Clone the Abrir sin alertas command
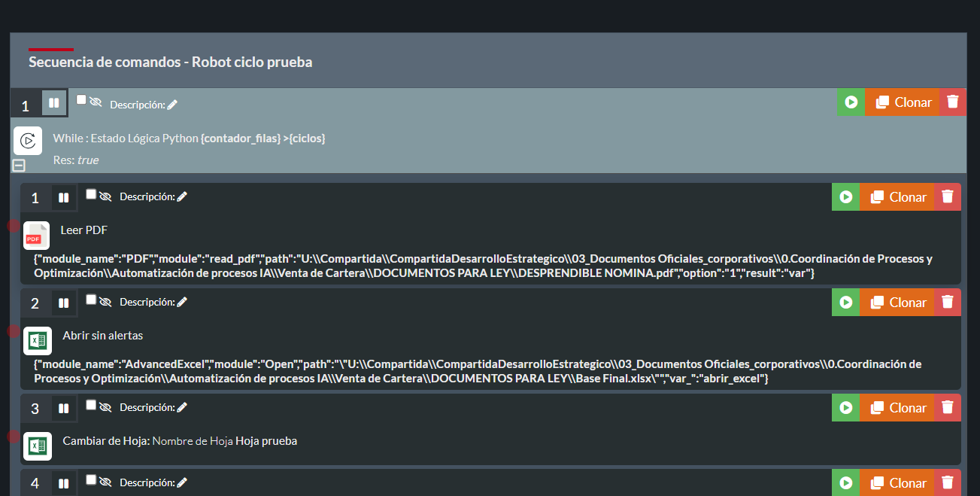This screenshot has height=496, width=980. pos(897,303)
